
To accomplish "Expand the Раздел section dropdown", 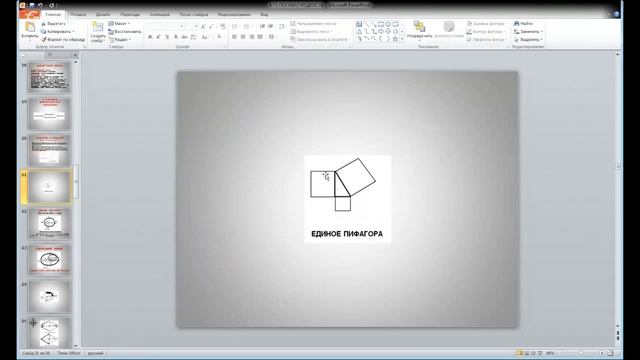I will 120,40.
